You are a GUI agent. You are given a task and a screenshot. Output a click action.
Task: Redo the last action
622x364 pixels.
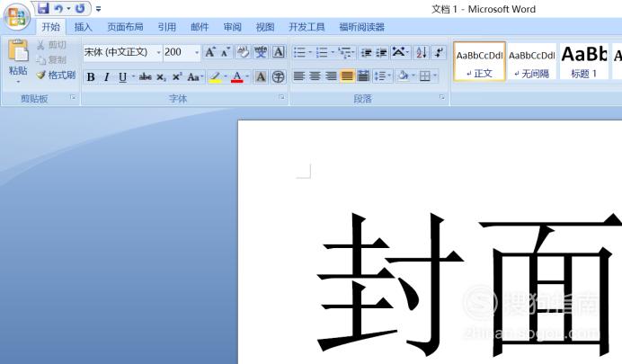click(80, 8)
